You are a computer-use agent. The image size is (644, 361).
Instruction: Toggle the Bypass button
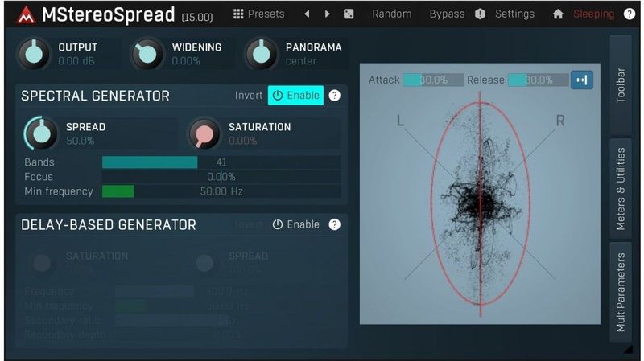pyautogui.click(x=447, y=14)
